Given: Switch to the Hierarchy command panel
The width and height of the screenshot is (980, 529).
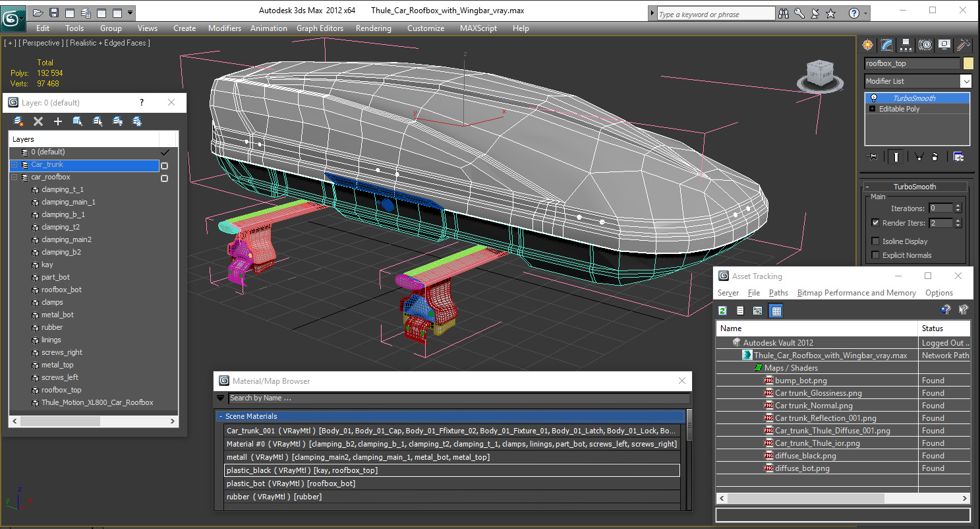Looking at the screenshot, I should pos(906,45).
